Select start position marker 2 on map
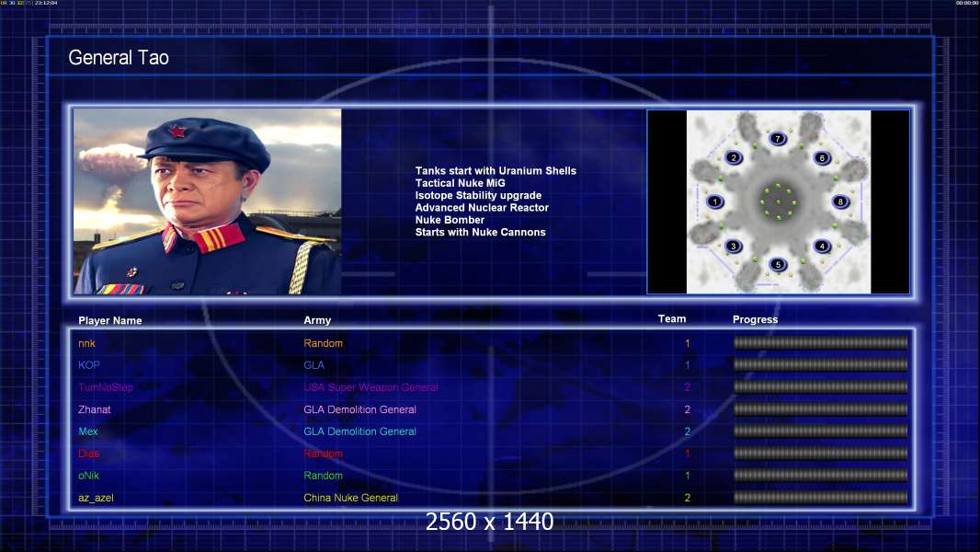Image resolution: width=980 pixels, height=552 pixels. (x=733, y=157)
